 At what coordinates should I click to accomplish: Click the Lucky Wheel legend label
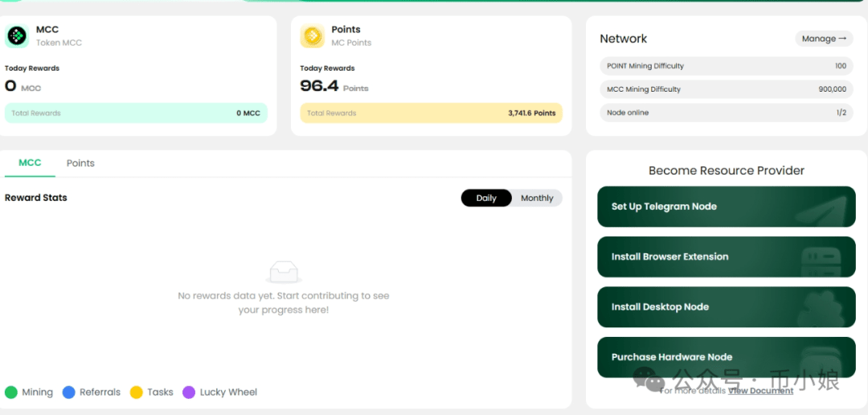[228, 392]
